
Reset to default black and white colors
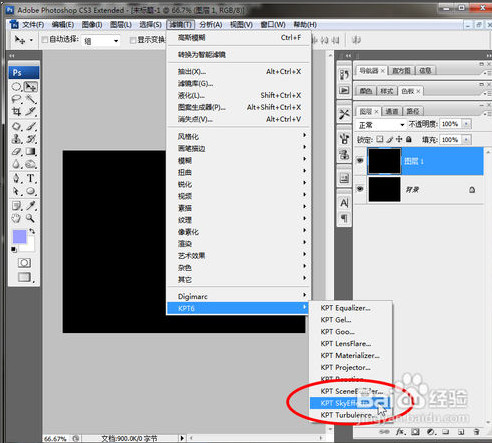(14, 249)
